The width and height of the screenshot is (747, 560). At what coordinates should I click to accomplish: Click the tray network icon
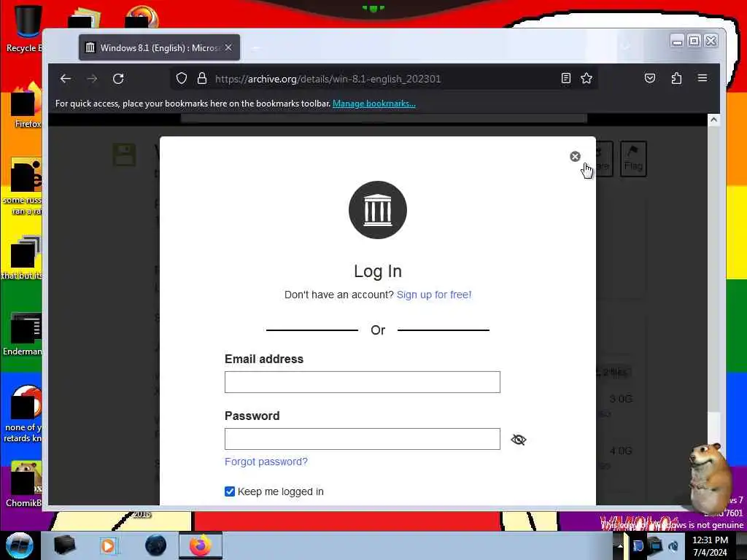(656, 545)
